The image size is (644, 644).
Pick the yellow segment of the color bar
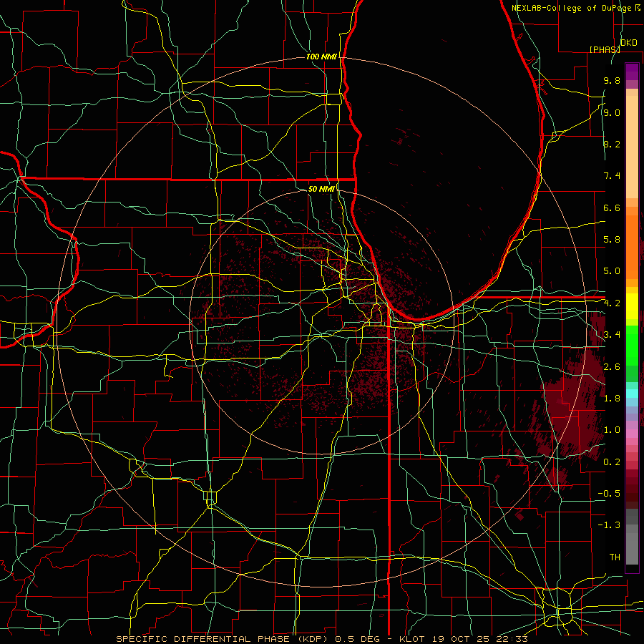pyautogui.click(x=632, y=306)
